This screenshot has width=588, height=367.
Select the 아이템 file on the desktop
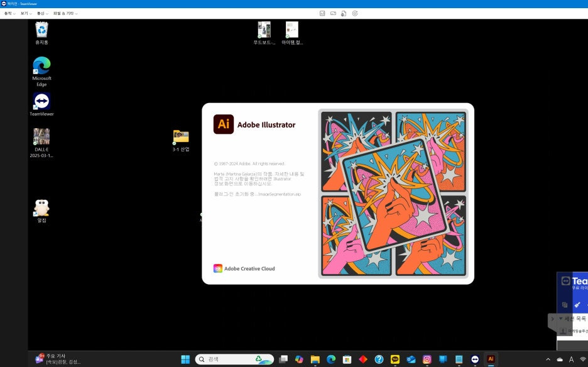tap(292, 33)
